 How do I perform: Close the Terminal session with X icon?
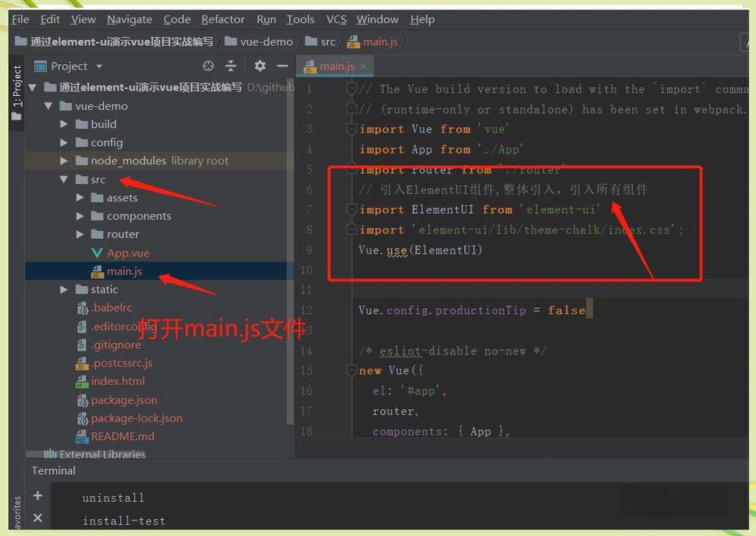38,518
